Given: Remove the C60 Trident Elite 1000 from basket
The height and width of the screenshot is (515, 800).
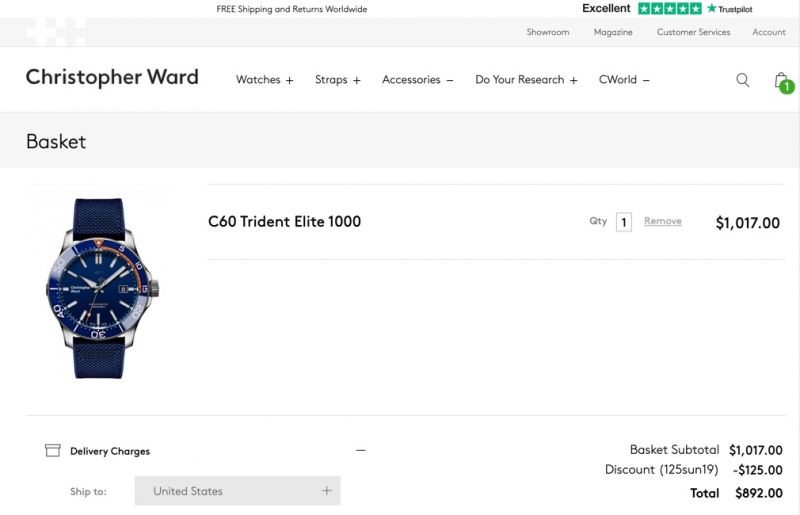Looking at the screenshot, I should (662, 221).
